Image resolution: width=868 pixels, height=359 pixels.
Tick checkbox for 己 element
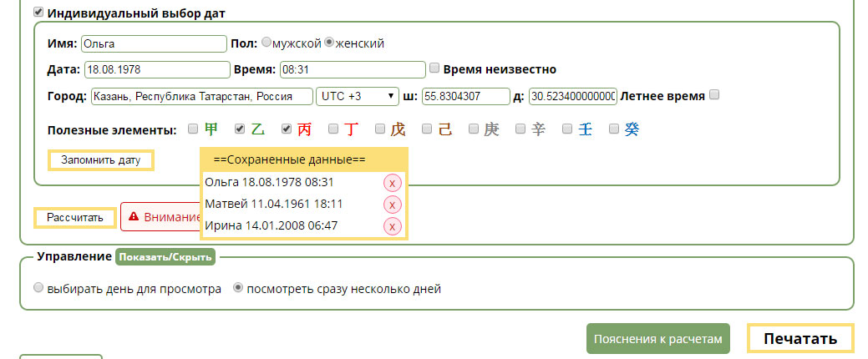pyautogui.click(x=426, y=129)
